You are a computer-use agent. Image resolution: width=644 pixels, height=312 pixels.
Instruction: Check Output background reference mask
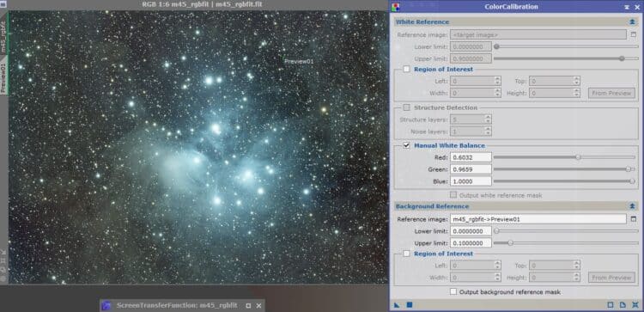point(453,292)
